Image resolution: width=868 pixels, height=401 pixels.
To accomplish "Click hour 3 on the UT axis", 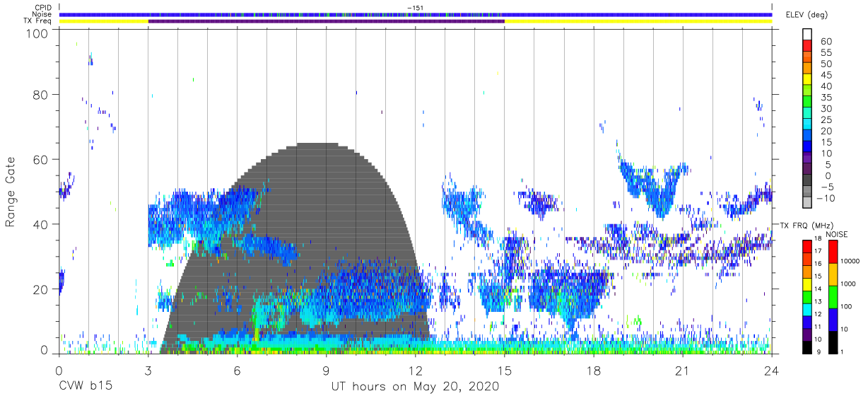I will click(x=148, y=370).
